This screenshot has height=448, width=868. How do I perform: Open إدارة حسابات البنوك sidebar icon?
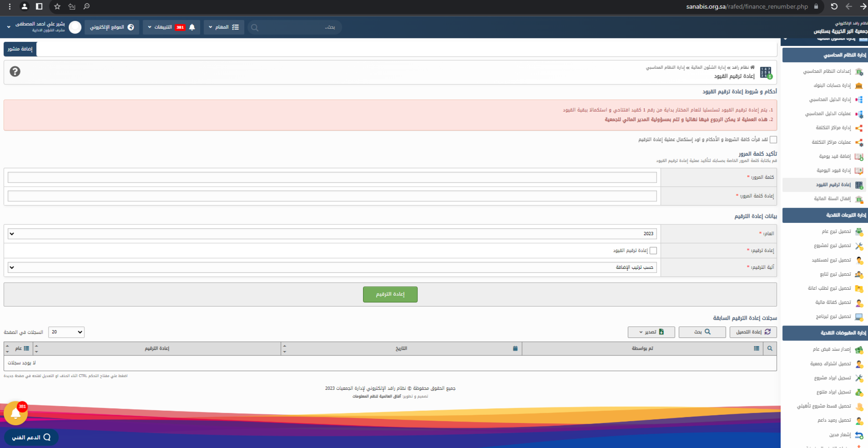(859, 85)
